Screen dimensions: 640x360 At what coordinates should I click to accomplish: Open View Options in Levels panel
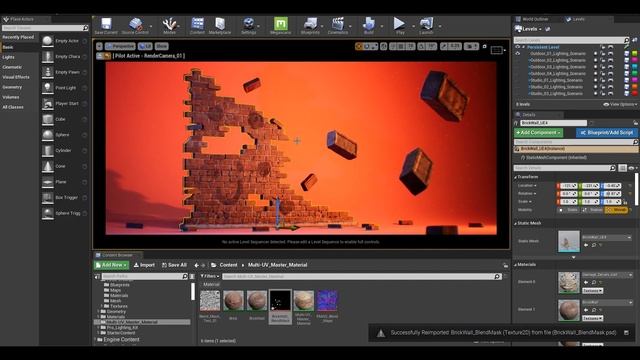click(620, 104)
